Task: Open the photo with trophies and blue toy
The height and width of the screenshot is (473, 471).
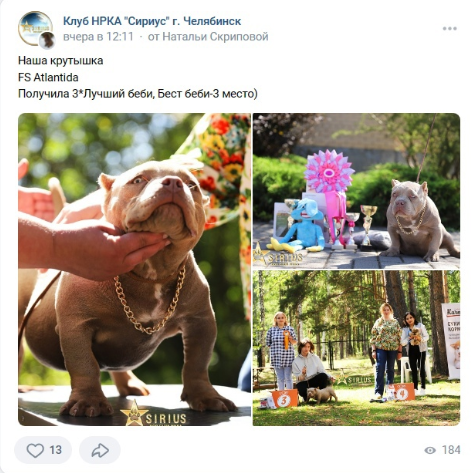Action: [x=356, y=191]
